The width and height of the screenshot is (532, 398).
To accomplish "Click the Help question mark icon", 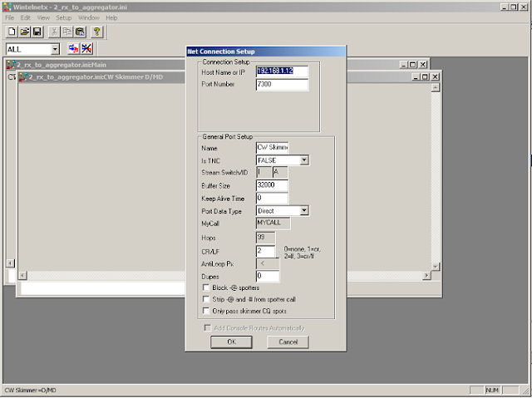I will click(97, 32).
